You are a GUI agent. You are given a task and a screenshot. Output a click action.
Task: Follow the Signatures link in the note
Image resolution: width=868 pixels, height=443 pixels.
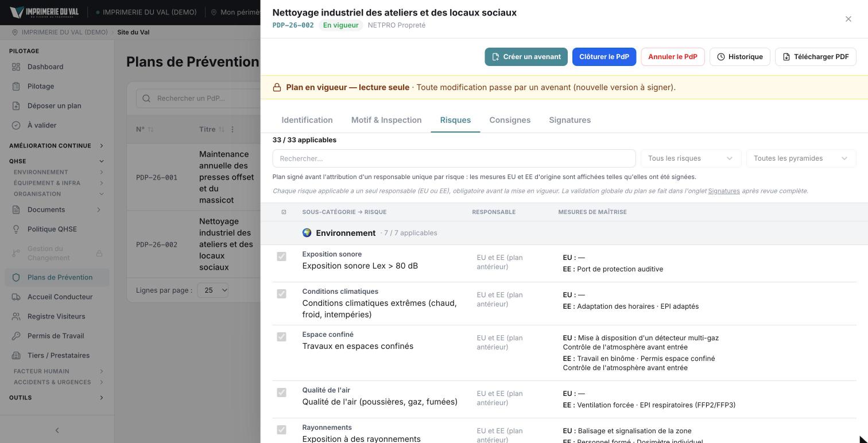pos(724,191)
